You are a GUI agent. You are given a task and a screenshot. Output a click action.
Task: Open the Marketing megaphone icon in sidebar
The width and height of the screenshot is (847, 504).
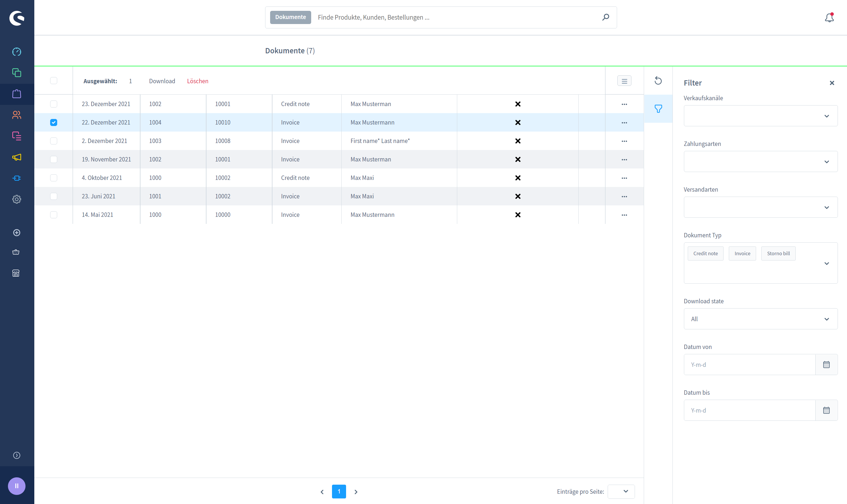(x=17, y=157)
